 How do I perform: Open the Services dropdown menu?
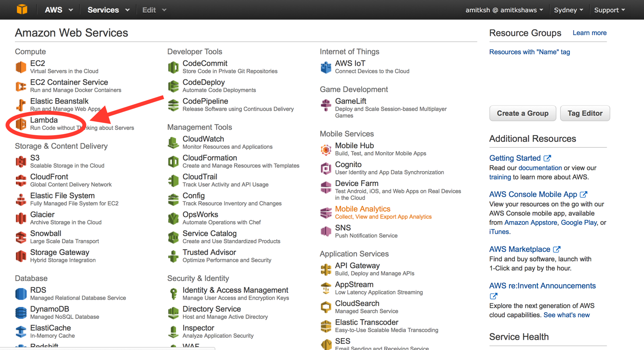coord(109,10)
